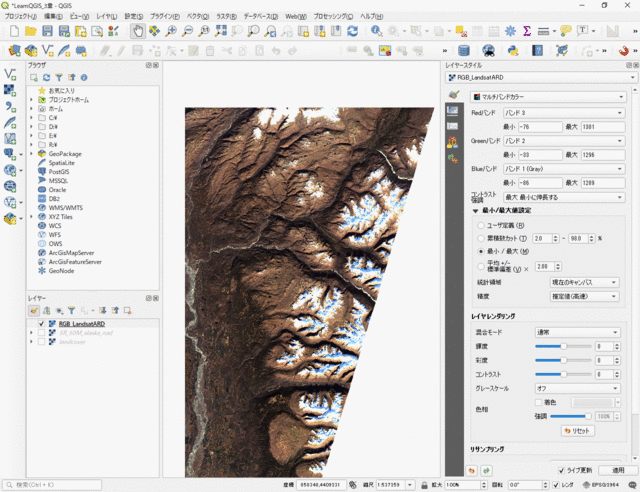
Task: Toggle the ライブ更新 checkbox
Action: click(561, 470)
